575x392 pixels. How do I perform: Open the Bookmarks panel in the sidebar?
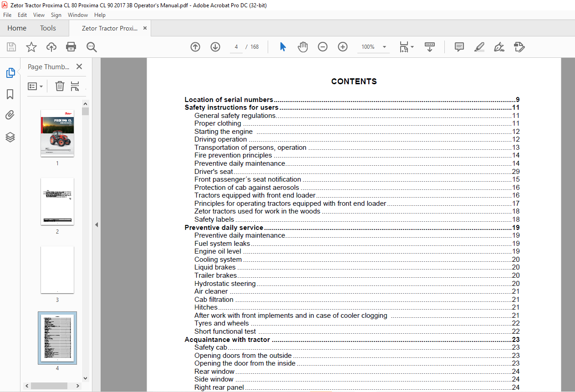pos(10,94)
